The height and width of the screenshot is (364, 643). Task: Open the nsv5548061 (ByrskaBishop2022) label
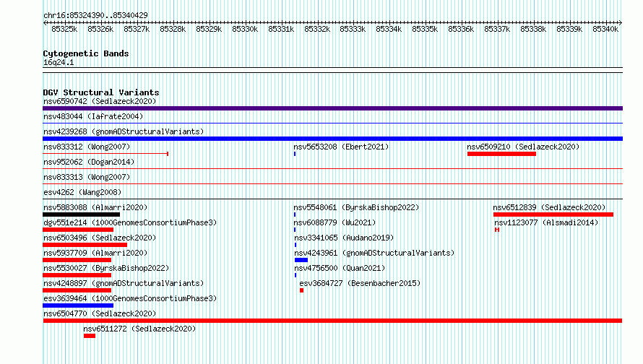tap(356, 207)
